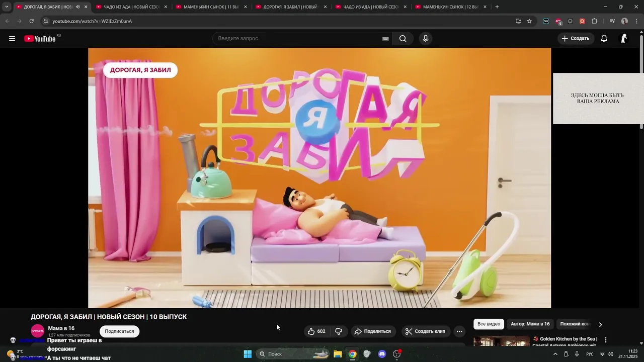Go back in browser history
Viewport: 644px width, 362px height.
(x=7, y=21)
